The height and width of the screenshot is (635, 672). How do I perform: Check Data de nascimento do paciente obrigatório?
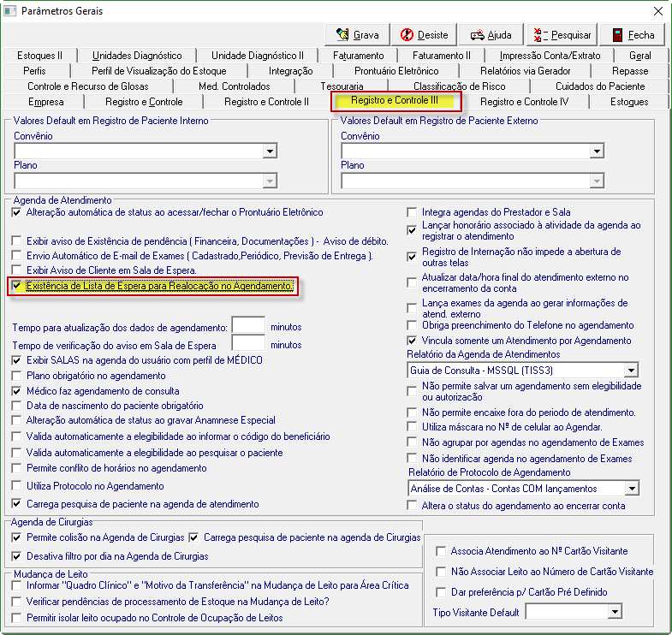(17, 406)
